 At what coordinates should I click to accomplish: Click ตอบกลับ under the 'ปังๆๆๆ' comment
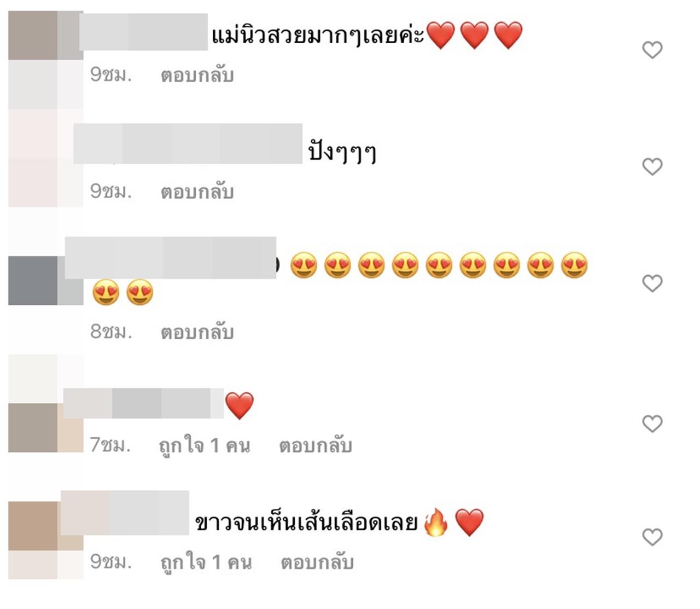click(x=197, y=192)
